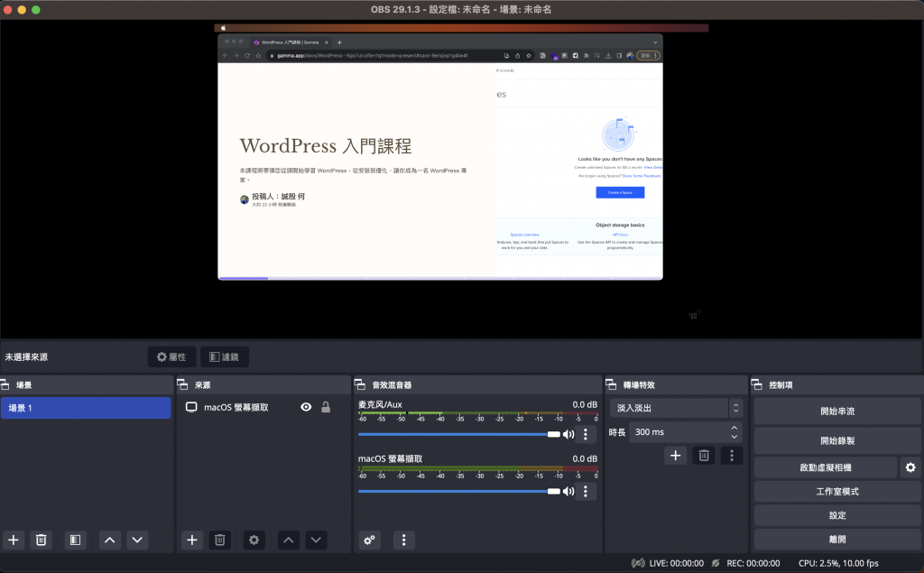Select macOS 螢幕擷取 source row
Viewport: 924px width, 573px height.
(263, 407)
